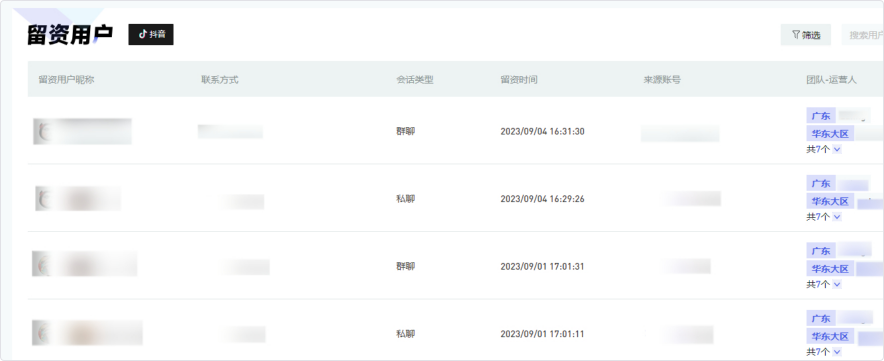Click the 来源账号 column header
The width and height of the screenshot is (884, 361).
662,80
